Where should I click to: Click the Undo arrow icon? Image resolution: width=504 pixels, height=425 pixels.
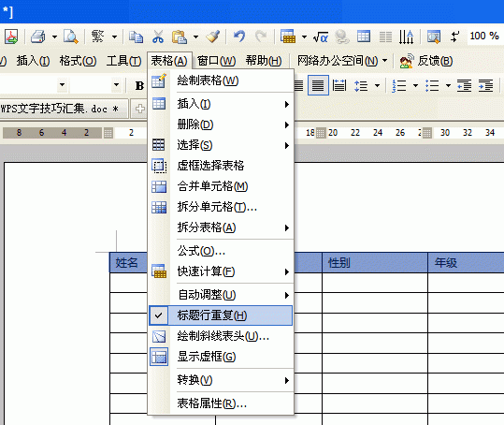pyautogui.click(x=239, y=37)
